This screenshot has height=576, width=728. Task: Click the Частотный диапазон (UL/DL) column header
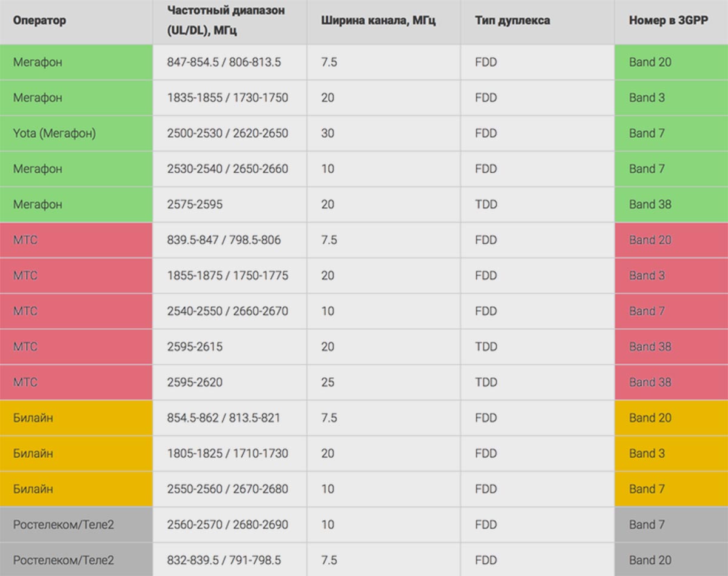coord(226,21)
